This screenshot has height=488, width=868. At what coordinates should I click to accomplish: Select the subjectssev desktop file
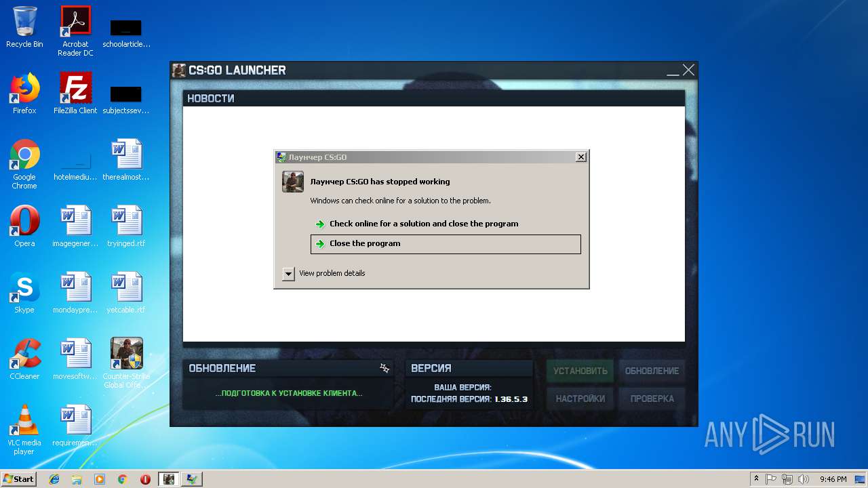coord(126,98)
